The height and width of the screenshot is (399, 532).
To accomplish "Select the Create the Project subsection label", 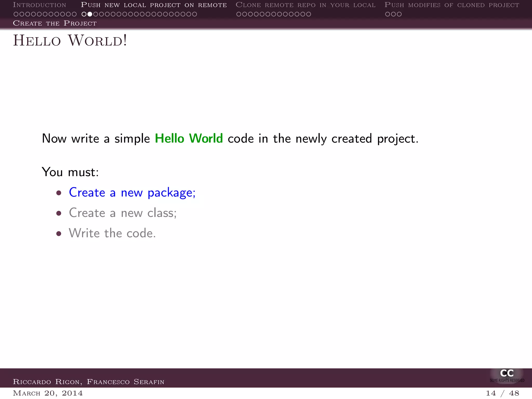I will pos(55,23).
